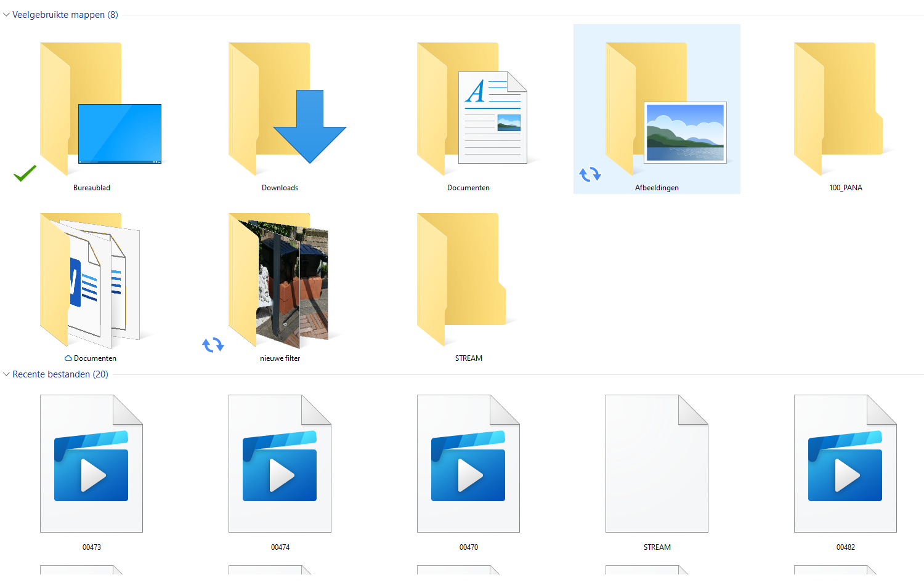
Task: Click the Recente bestanden (20) header
Action: coord(60,374)
